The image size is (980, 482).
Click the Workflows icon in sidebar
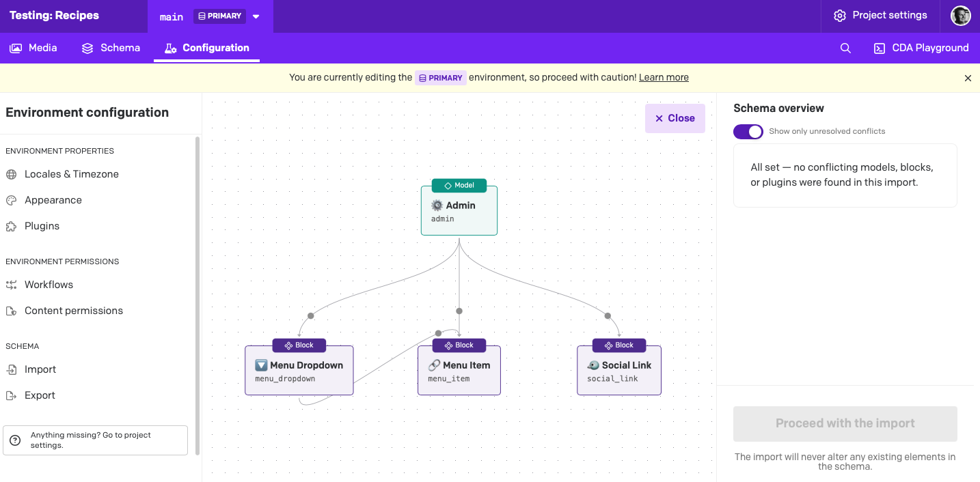pos(12,285)
